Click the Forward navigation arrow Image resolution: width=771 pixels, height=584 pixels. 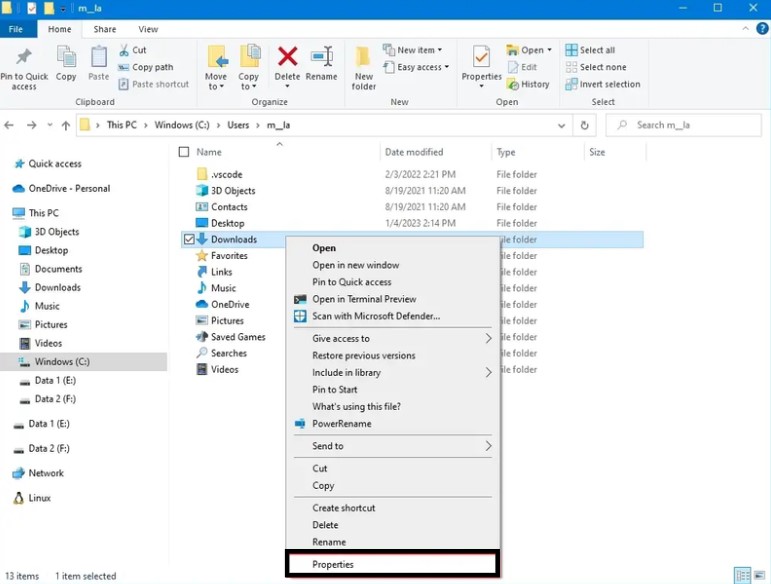[x=31, y=125]
